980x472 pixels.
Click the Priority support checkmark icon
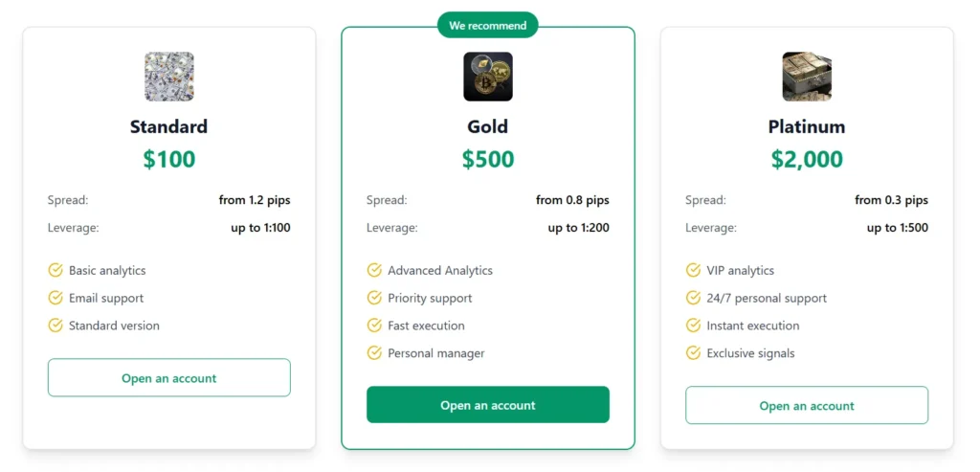(374, 298)
